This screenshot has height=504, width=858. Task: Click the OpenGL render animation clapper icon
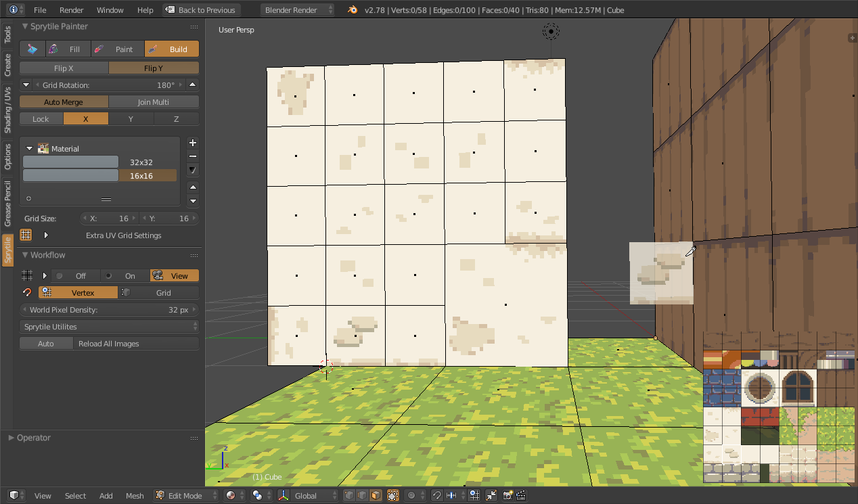(x=521, y=496)
